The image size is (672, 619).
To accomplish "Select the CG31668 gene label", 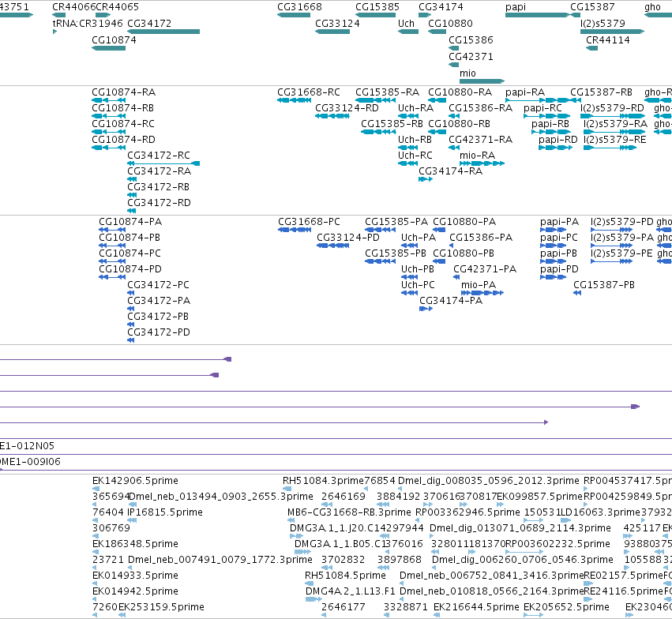I will point(299,7).
